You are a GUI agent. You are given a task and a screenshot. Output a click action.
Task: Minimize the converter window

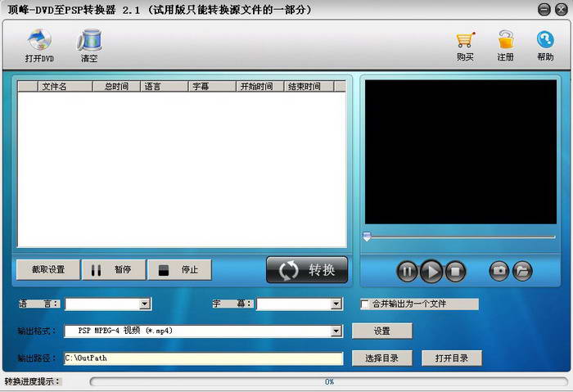coord(544,10)
